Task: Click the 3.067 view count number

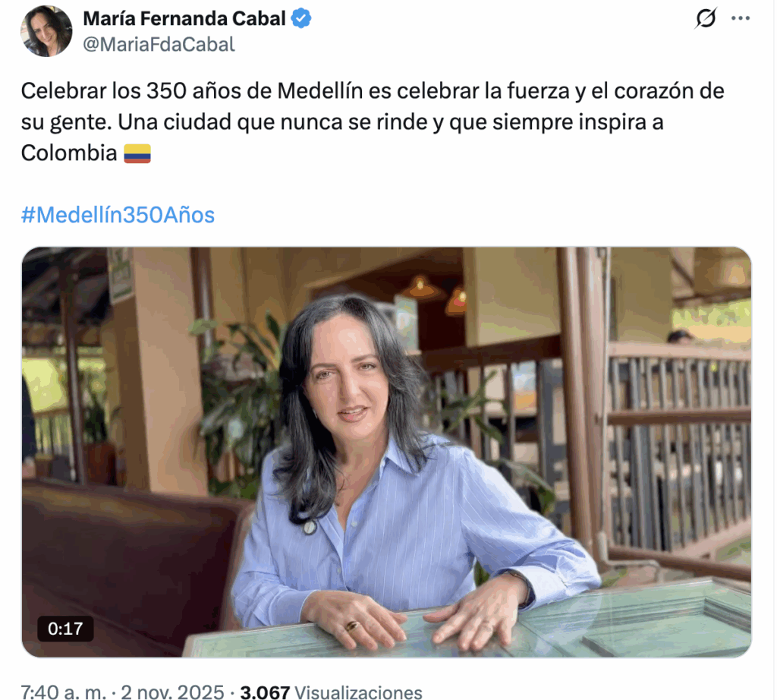Action: tap(265, 692)
